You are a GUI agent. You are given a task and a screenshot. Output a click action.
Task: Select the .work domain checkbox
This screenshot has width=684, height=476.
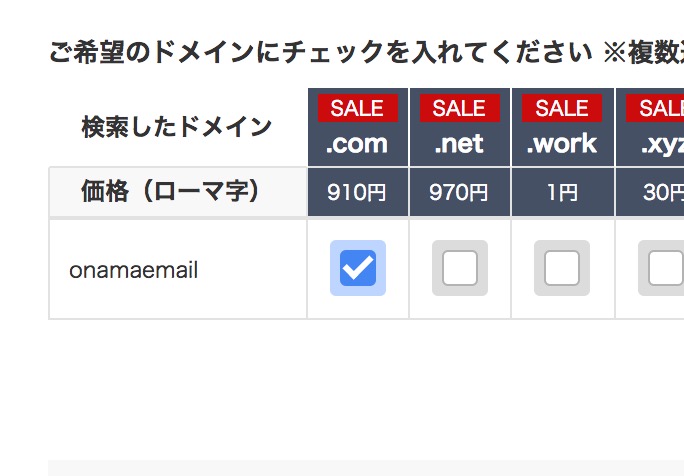coord(562,268)
